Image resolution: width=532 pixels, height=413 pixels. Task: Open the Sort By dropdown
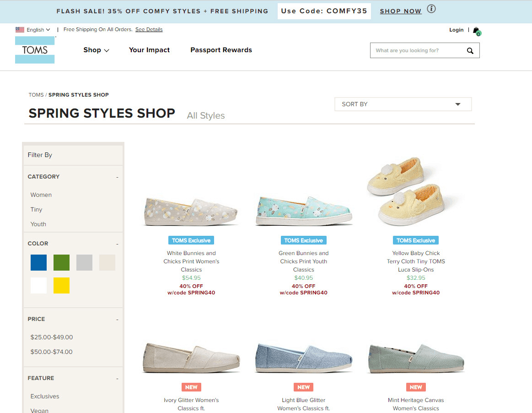[x=403, y=104]
